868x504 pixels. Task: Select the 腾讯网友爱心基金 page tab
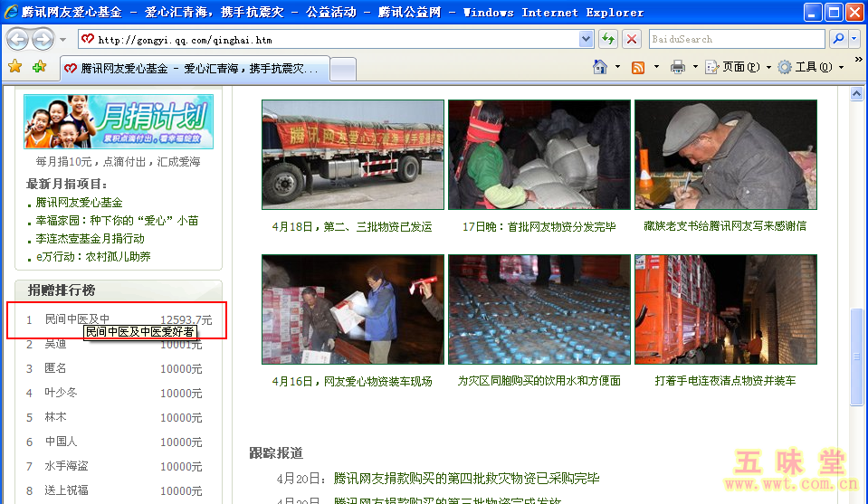click(x=195, y=69)
